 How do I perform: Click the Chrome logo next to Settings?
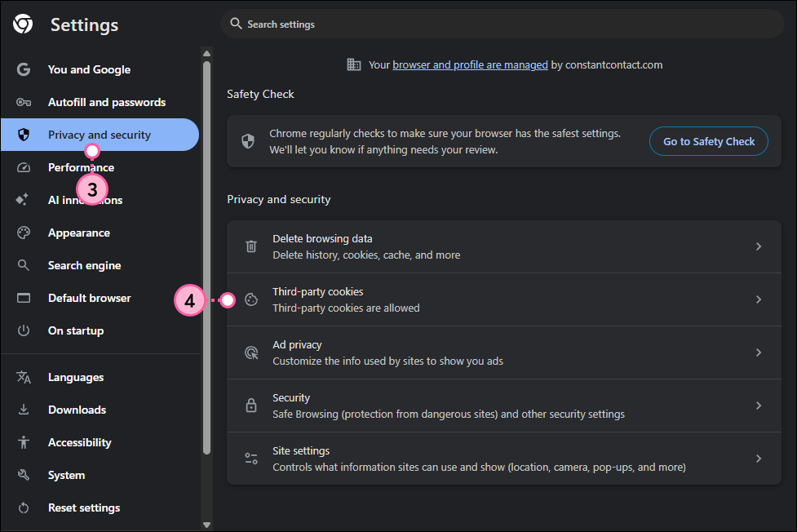click(x=23, y=24)
